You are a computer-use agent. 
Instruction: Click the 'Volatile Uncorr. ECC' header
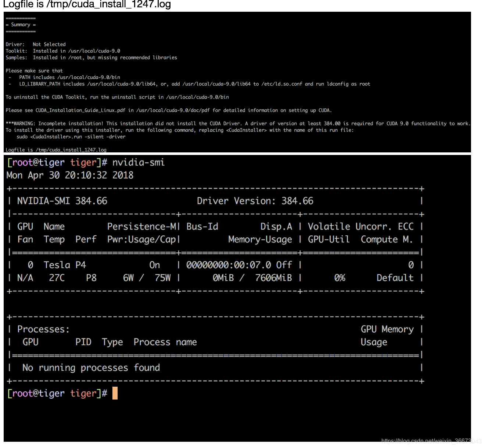pos(360,227)
